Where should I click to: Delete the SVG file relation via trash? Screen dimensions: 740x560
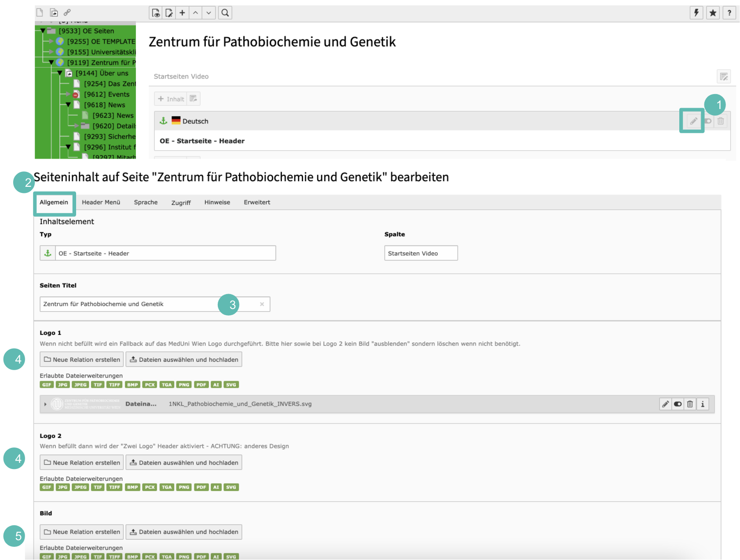(x=690, y=404)
